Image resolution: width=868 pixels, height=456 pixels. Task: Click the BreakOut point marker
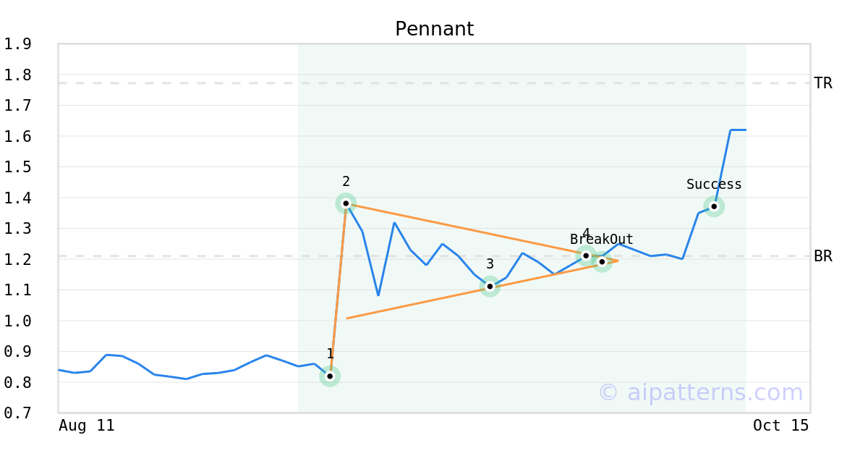602,261
